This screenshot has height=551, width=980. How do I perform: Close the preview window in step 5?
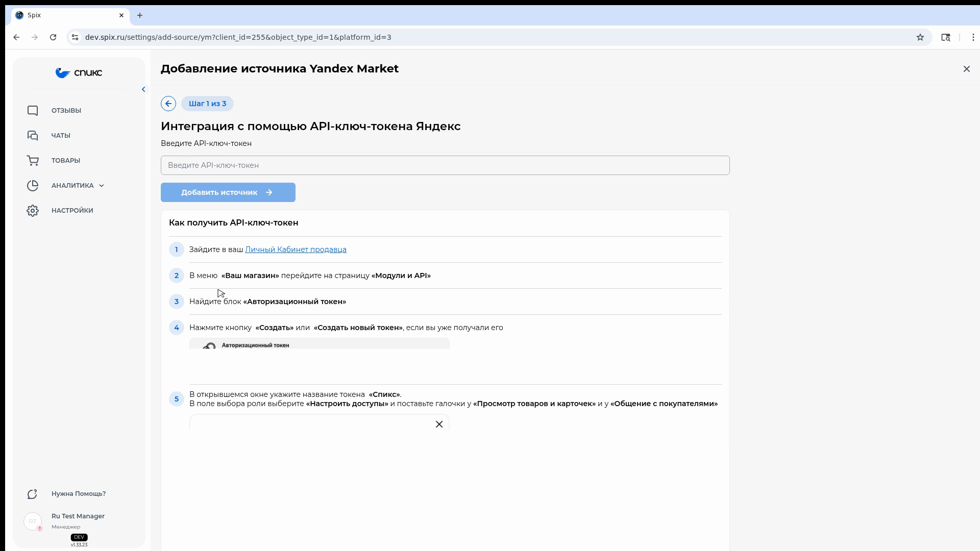[439, 424]
